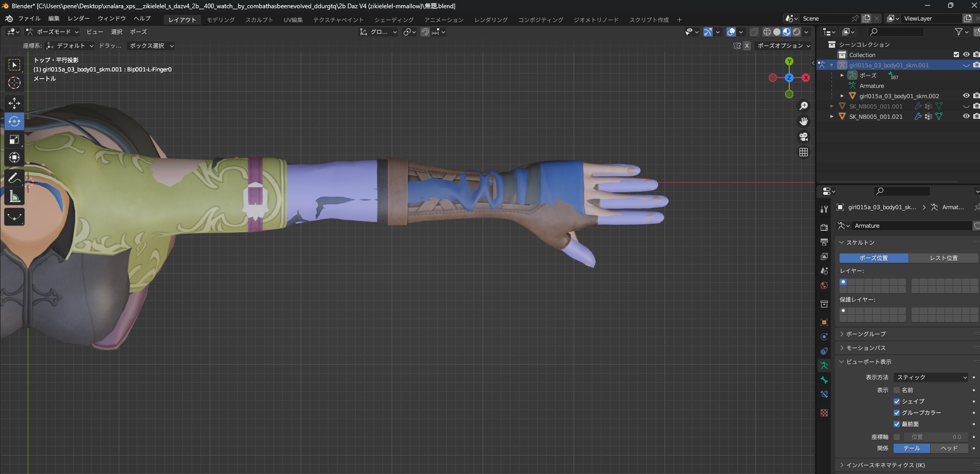Enable the 座標軸 checkbox

click(897, 437)
